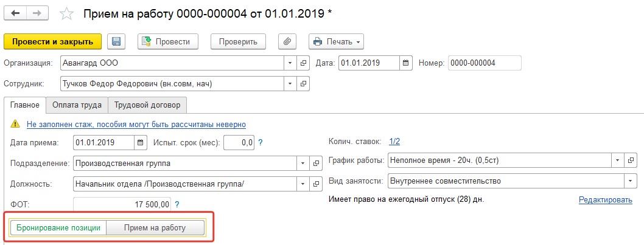Open the Печать dropdown menu
The width and height of the screenshot is (644, 245).
(x=337, y=41)
